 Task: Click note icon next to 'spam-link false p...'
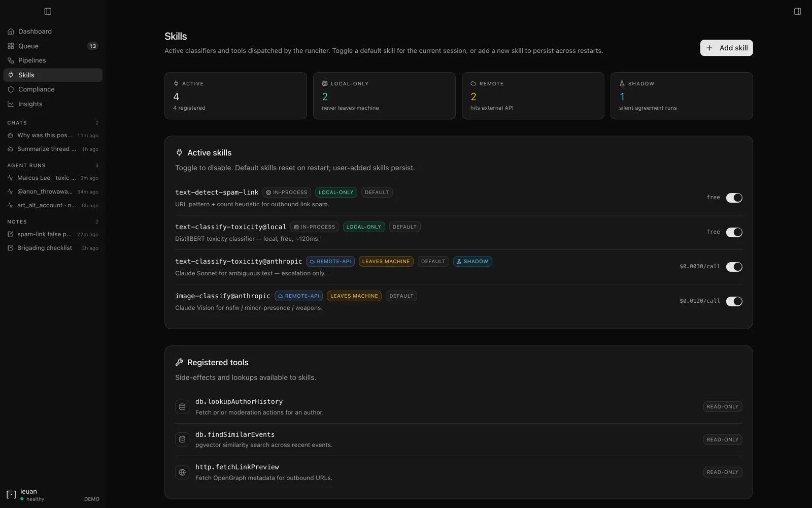(x=10, y=234)
